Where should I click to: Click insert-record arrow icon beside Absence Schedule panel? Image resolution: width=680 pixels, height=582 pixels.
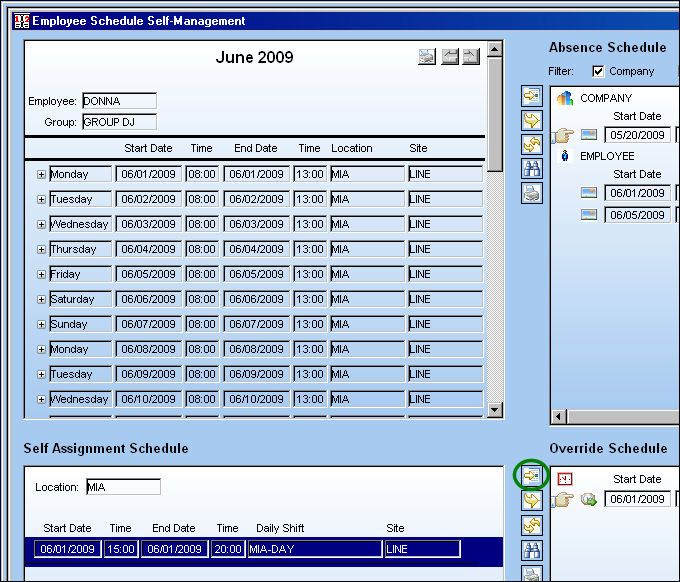pyautogui.click(x=532, y=96)
